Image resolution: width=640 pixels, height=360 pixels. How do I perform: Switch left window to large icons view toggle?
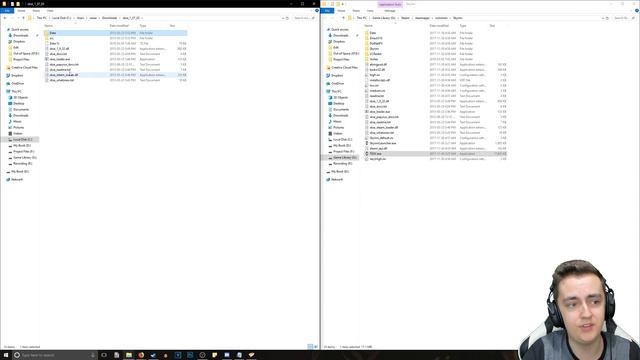pos(316,347)
